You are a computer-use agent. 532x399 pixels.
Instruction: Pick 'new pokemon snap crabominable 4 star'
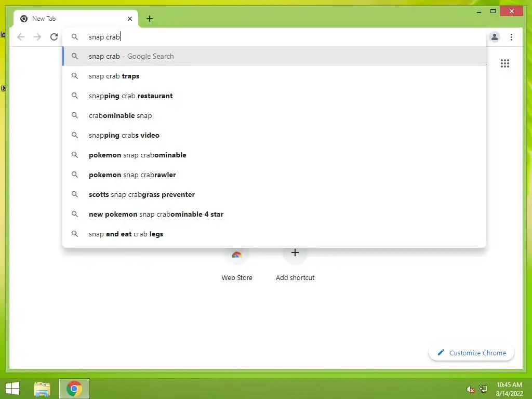[274, 214]
